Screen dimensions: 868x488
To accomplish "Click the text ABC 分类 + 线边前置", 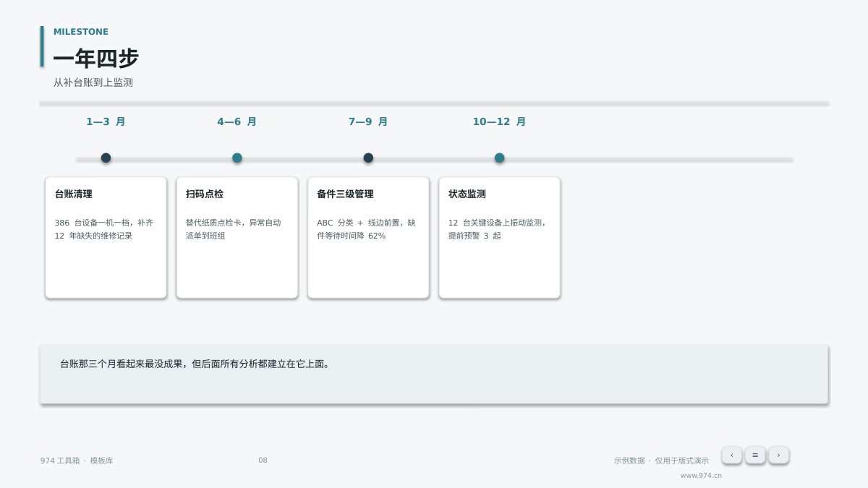I will tap(360, 223).
